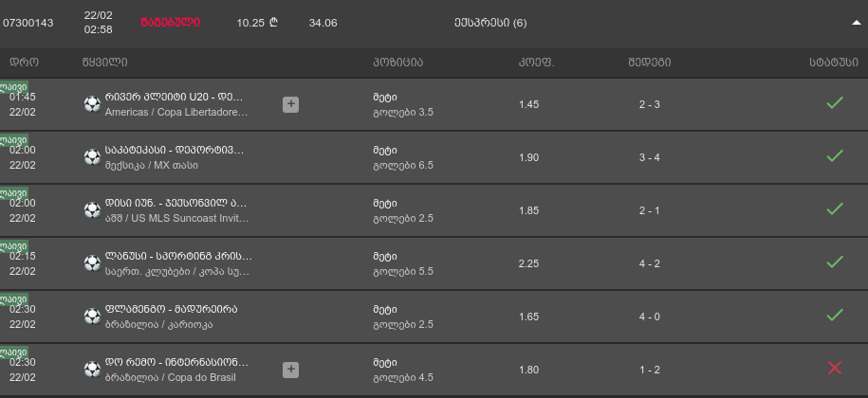Click green checkmark status for 4 - 0 result
The width and height of the screenshot is (868, 398).
point(835,315)
